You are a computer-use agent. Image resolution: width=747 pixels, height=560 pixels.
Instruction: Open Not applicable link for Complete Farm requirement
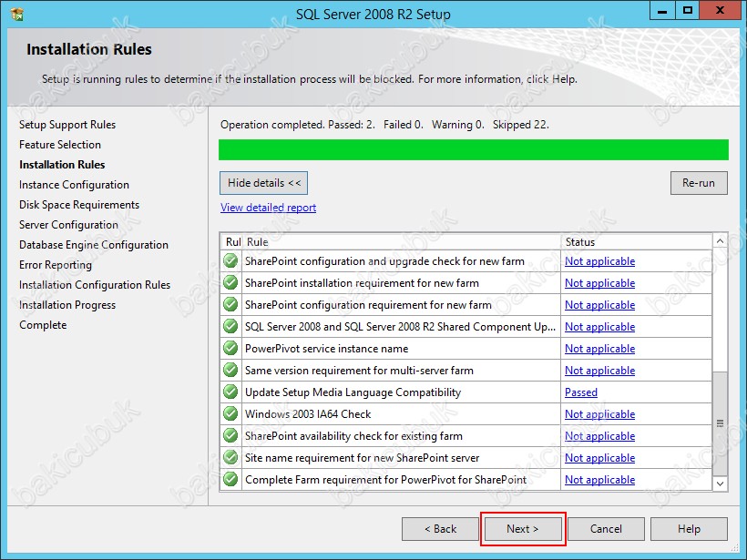[x=599, y=480]
